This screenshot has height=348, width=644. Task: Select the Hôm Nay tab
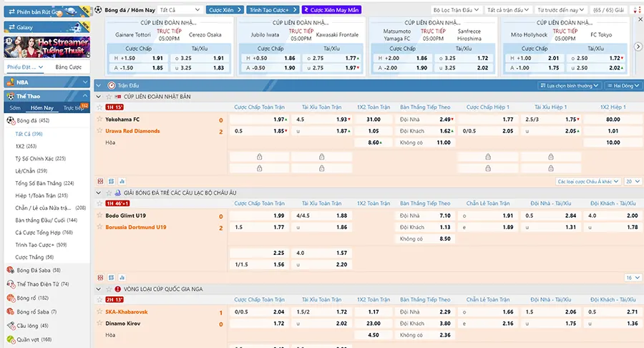[x=42, y=107]
